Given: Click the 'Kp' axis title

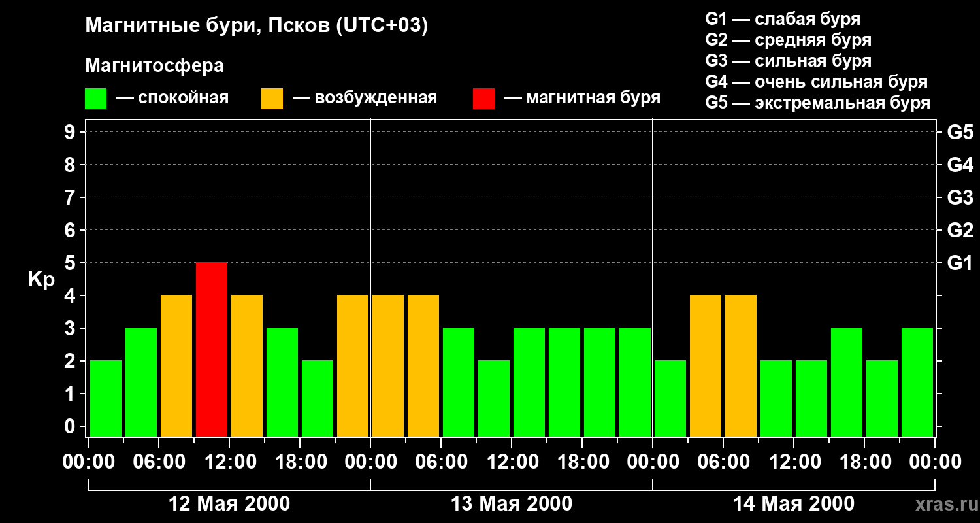Looking at the screenshot, I should [41, 280].
